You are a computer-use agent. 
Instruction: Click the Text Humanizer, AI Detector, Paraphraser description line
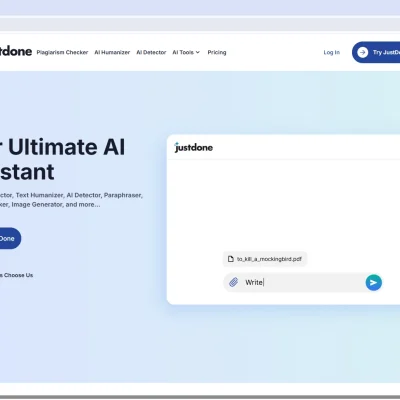click(x=71, y=195)
